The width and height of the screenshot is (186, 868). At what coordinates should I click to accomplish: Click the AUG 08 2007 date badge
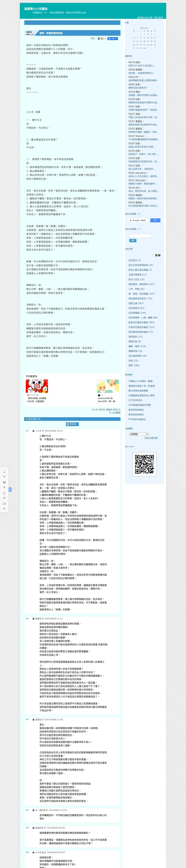tap(30, 33)
